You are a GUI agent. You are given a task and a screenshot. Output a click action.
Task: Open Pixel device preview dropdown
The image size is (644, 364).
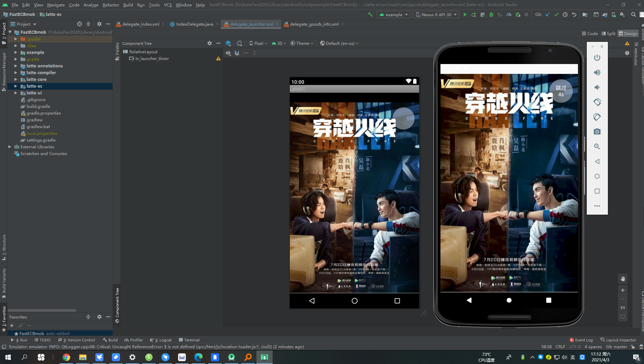click(258, 43)
